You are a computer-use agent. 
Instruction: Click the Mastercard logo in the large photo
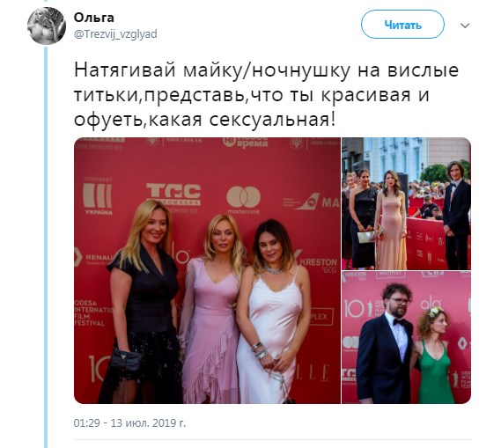(243, 200)
